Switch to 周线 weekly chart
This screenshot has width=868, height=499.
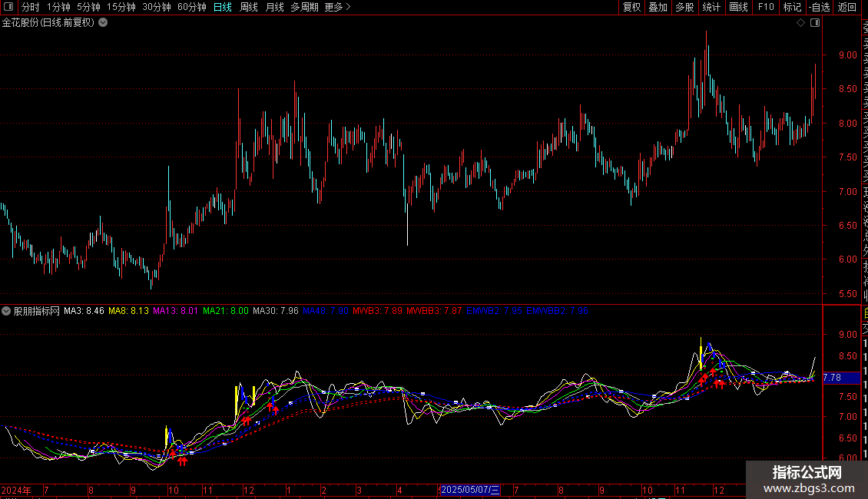[x=249, y=7]
